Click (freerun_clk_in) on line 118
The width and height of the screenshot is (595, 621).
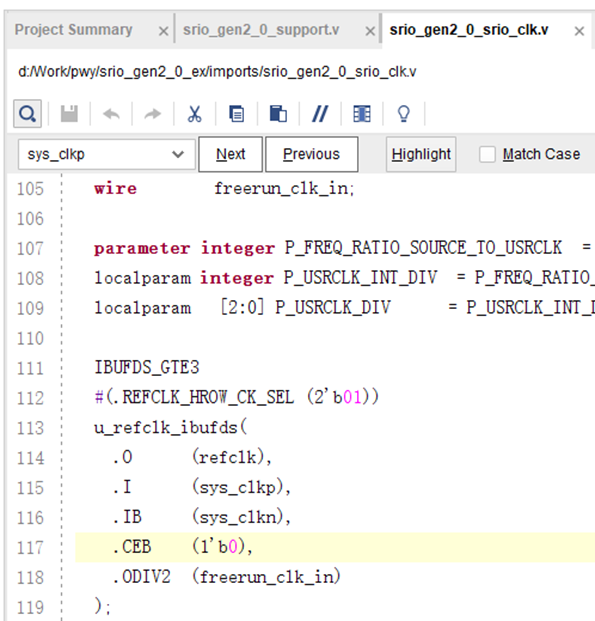point(266,577)
